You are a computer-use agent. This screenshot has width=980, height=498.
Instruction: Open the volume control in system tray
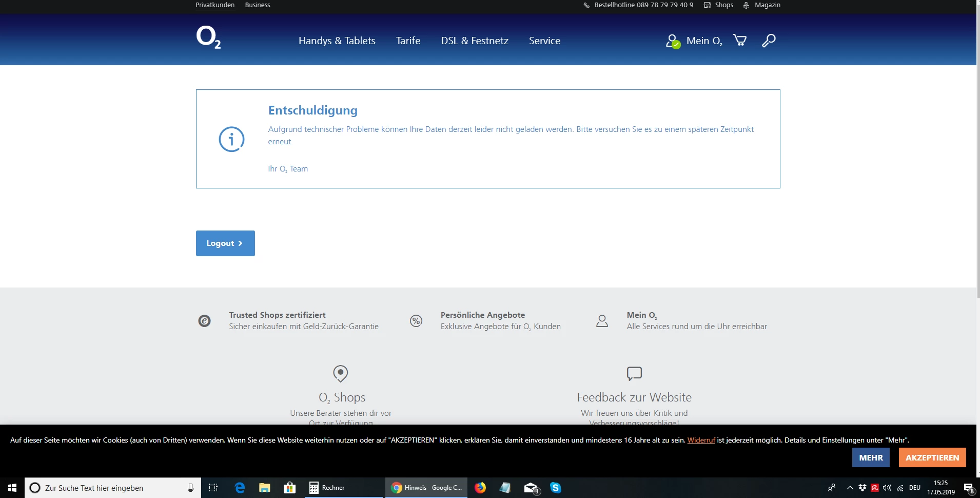[x=887, y=488]
